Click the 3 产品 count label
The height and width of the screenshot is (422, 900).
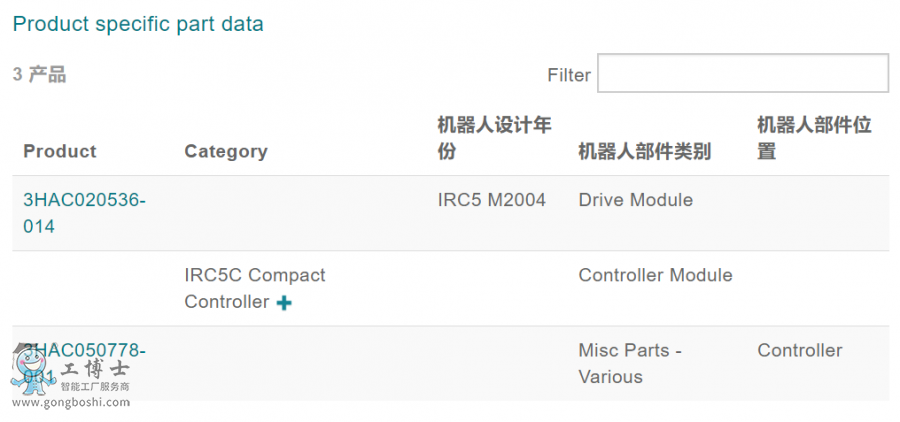pos(39,75)
